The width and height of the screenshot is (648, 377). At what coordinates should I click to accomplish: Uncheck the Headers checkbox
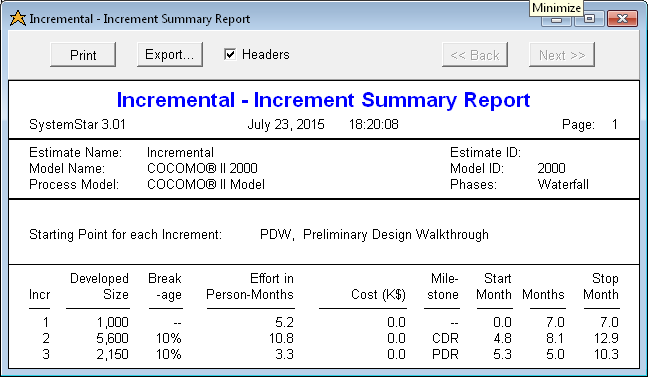230,54
